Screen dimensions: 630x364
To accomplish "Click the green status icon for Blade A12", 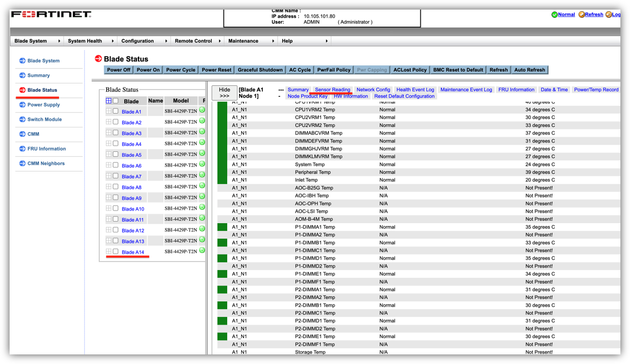I will tap(202, 228).
